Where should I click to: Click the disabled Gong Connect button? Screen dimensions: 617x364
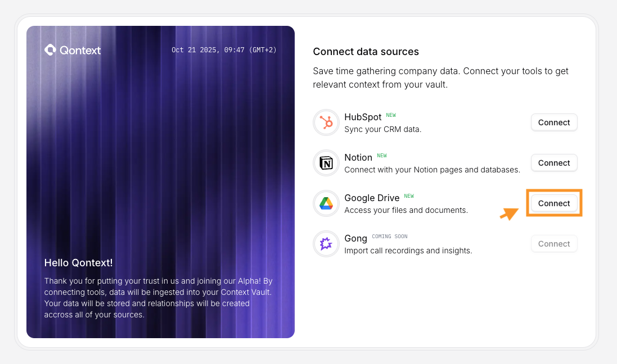point(553,243)
